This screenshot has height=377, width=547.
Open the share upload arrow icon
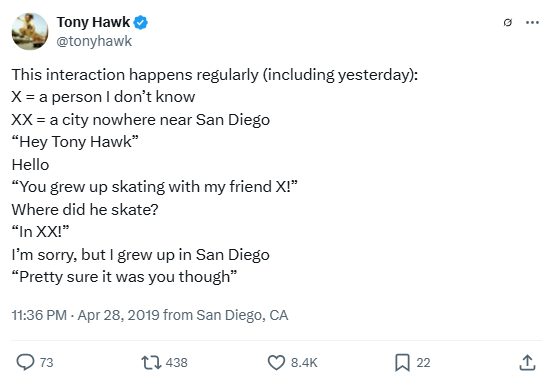527,363
